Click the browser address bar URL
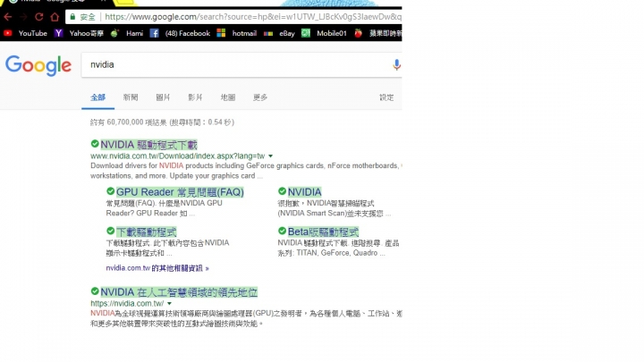The image size is (644, 362). [253, 17]
